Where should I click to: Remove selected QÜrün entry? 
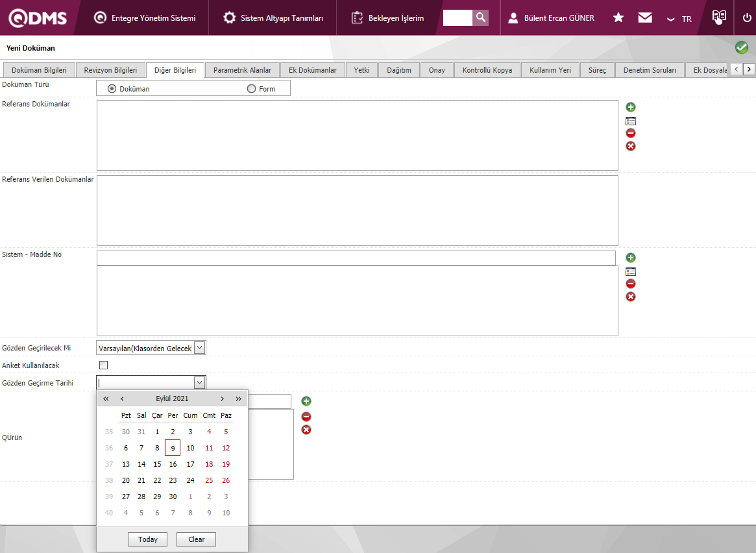click(306, 417)
